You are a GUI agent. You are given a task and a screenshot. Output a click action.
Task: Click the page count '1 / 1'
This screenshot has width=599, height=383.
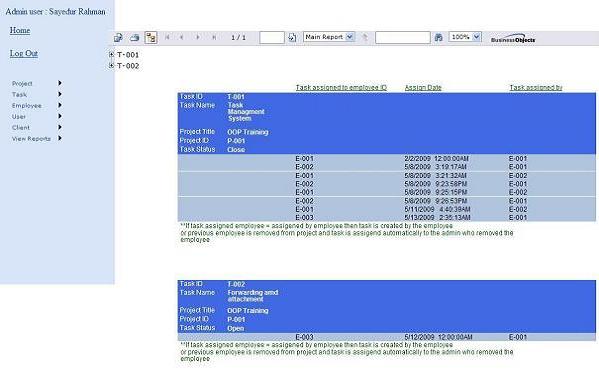coord(238,37)
